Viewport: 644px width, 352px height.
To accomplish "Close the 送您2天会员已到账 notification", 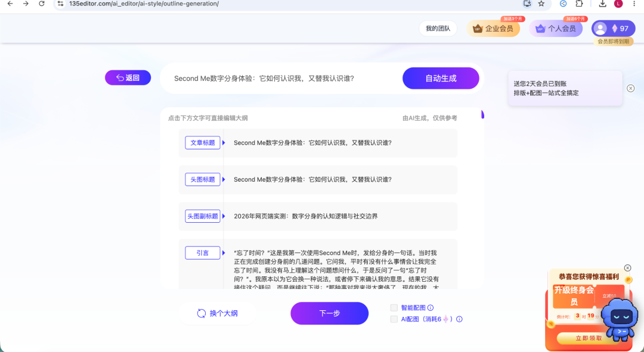I will (x=630, y=88).
